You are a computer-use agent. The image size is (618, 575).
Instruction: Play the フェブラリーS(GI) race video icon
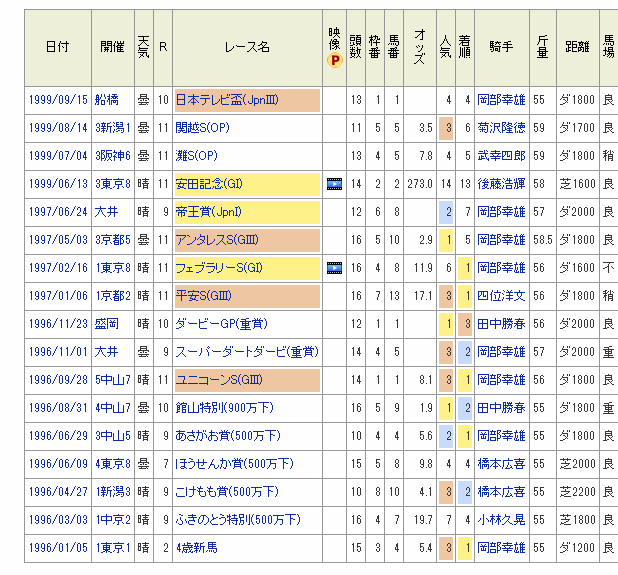(335, 268)
